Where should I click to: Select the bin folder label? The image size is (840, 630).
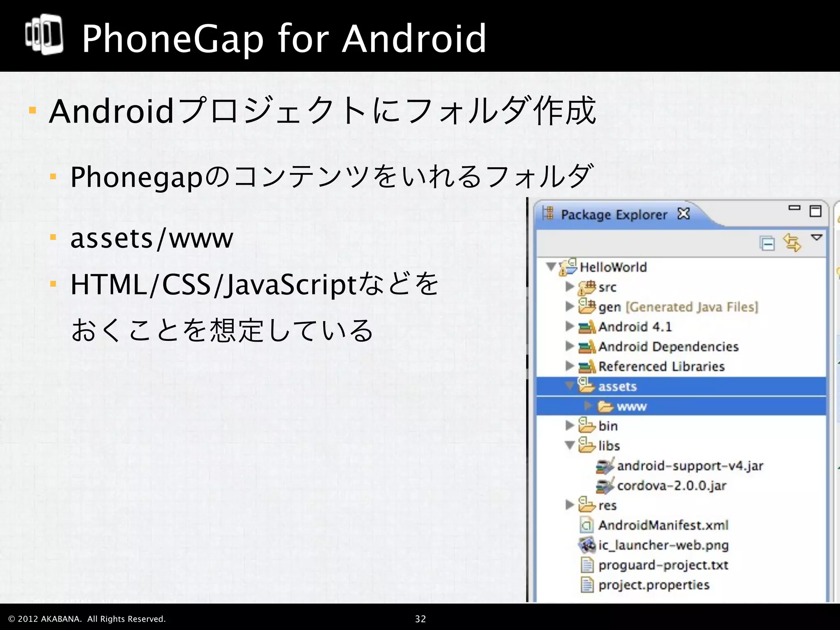coord(608,426)
